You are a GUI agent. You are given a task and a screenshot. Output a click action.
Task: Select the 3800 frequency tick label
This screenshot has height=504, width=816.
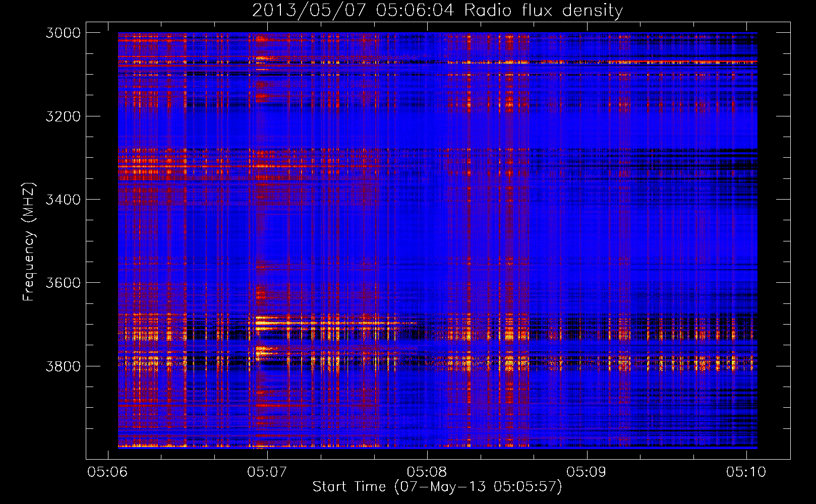pos(63,366)
